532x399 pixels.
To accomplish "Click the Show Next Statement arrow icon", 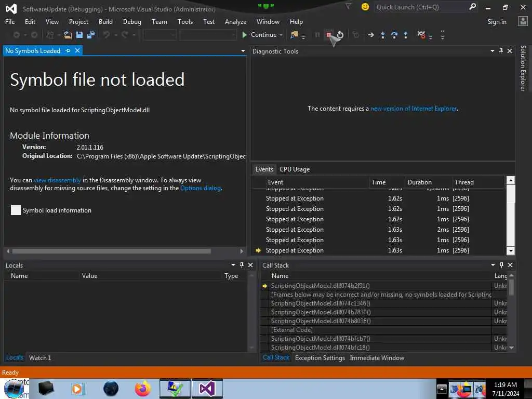I will tap(371, 35).
